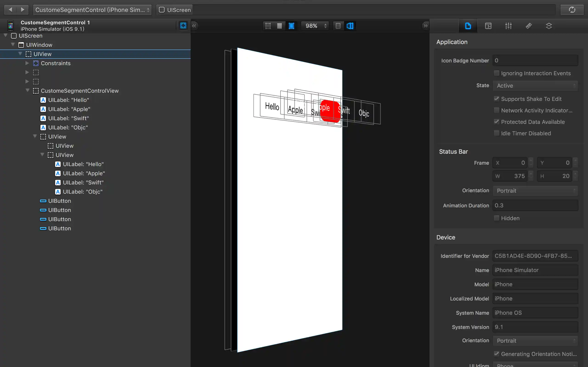Select wireframe-only display mode

268,26
